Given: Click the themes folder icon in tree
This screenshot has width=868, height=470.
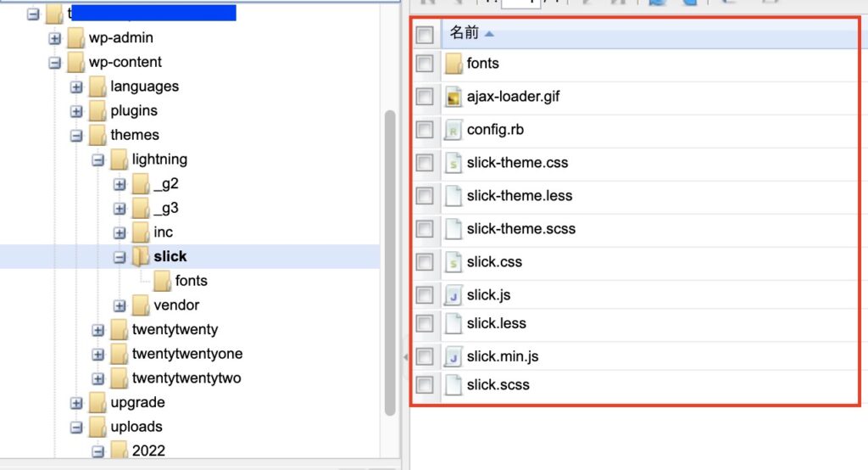Looking at the screenshot, I should pyautogui.click(x=97, y=135).
